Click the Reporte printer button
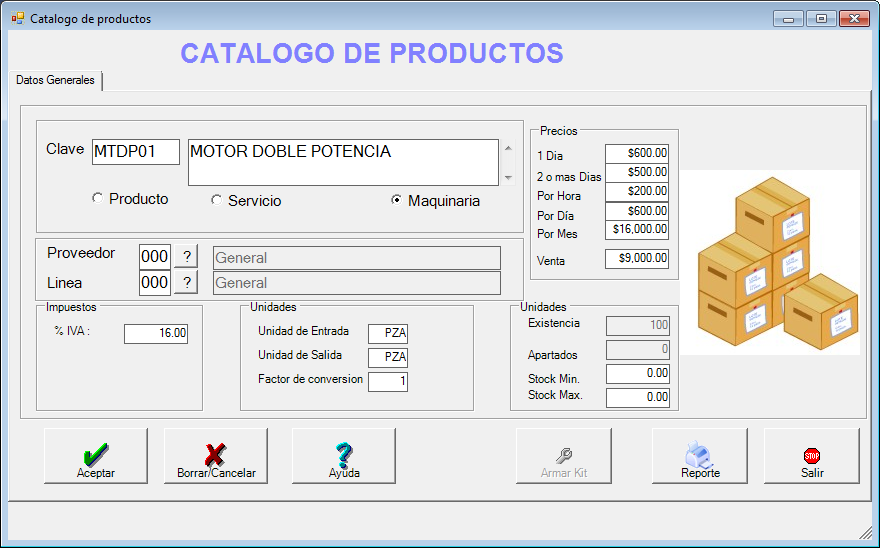The height and width of the screenshot is (548, 880). click(700, 456)
